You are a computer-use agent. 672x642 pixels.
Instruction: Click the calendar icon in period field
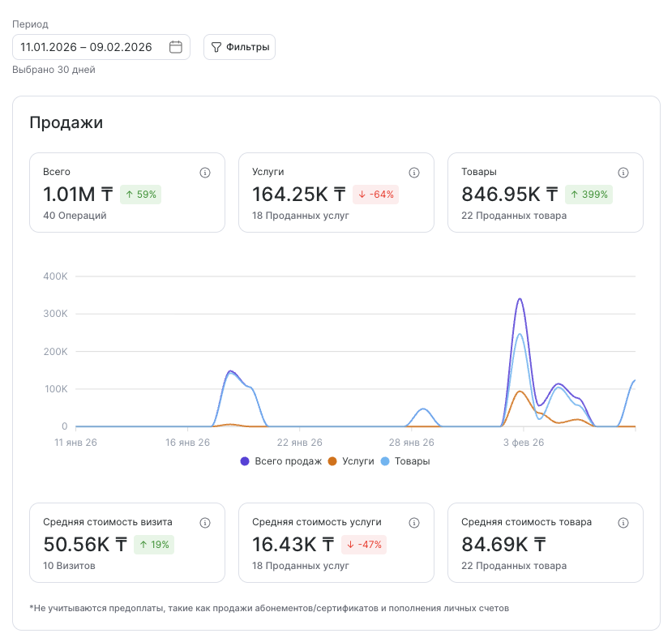click(175, 47)
